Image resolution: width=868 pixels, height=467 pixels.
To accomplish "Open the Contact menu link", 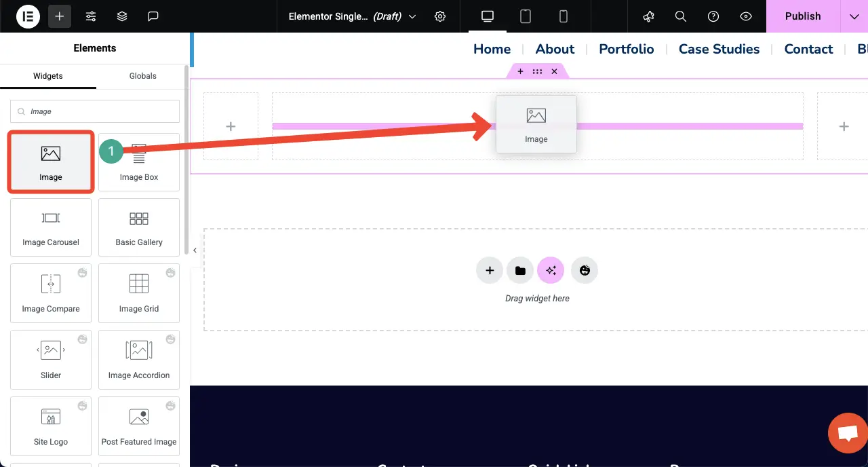I will tap(808, 49).
